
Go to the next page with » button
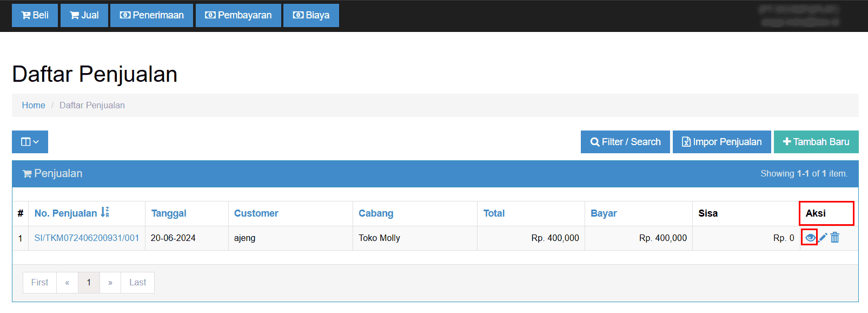[x=110, y=283]
